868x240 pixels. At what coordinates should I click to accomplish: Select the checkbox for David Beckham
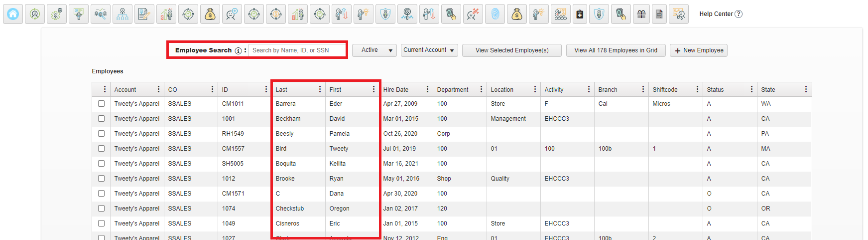(x=102, y=119)
